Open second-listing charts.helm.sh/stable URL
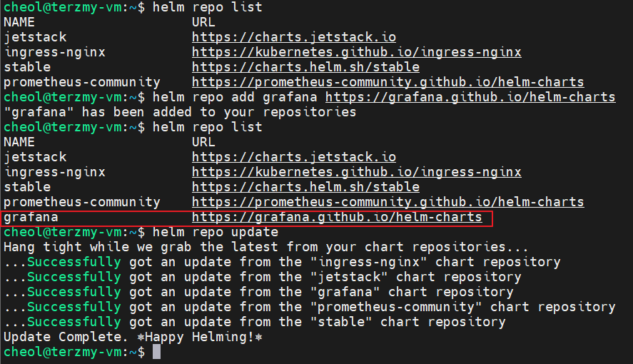This screenshot has width=633, height=364. [x=305, y=187]
